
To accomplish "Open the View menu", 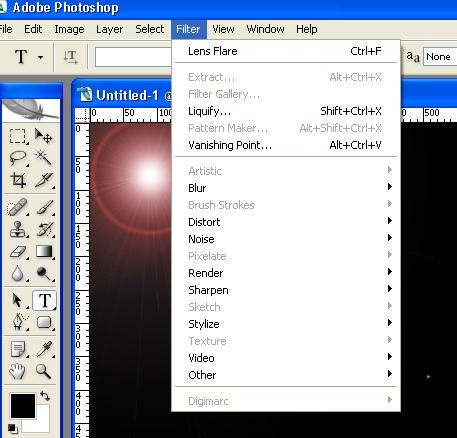I will pos(223,29).
